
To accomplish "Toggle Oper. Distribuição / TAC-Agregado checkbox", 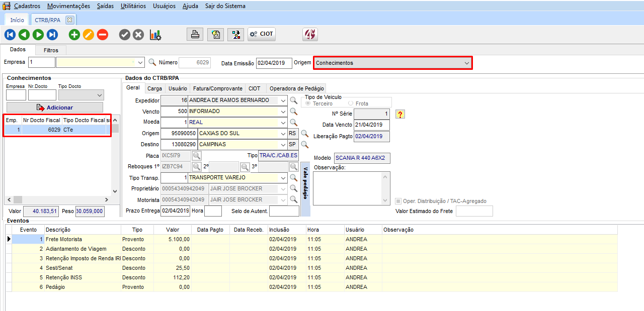I will tap(398, 201).
